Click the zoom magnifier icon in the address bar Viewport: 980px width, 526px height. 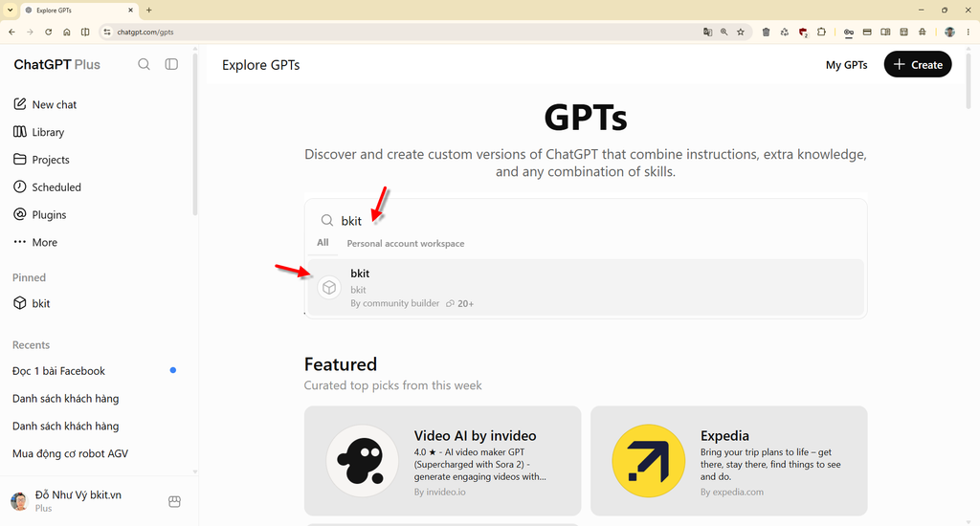coord(724,32)
